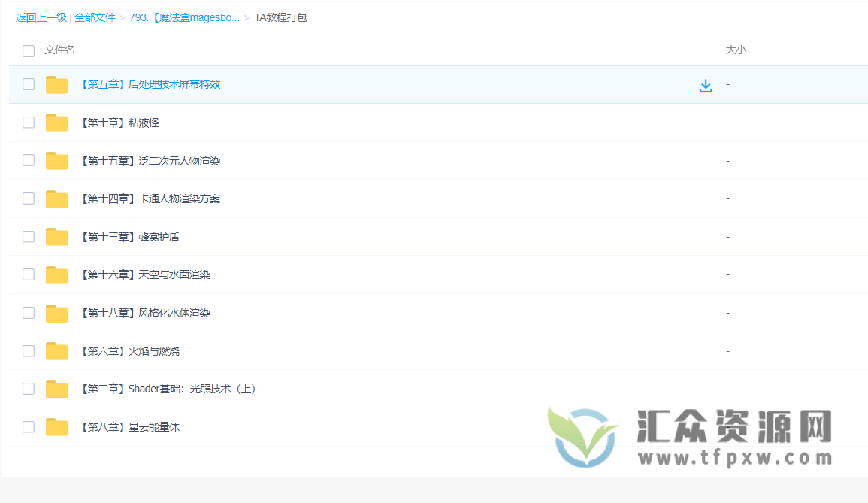
Task: Click folder icon of 第十六章 天空与水面渲染
Action: coord(56,275)
